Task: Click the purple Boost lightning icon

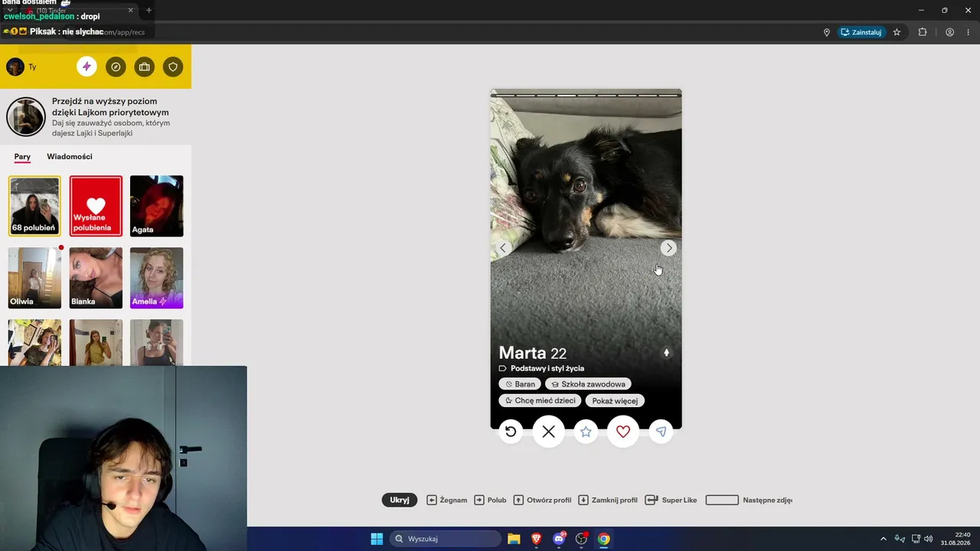Action: tap(87, 67)
